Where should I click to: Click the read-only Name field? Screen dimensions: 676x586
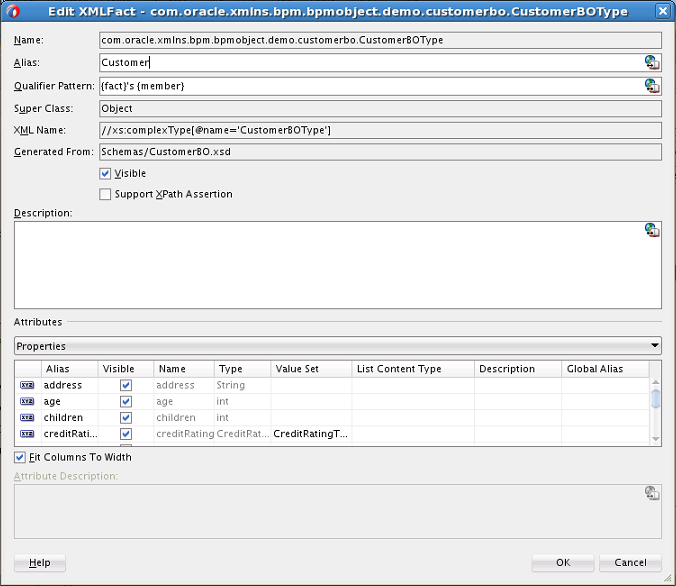coord(380,40)
